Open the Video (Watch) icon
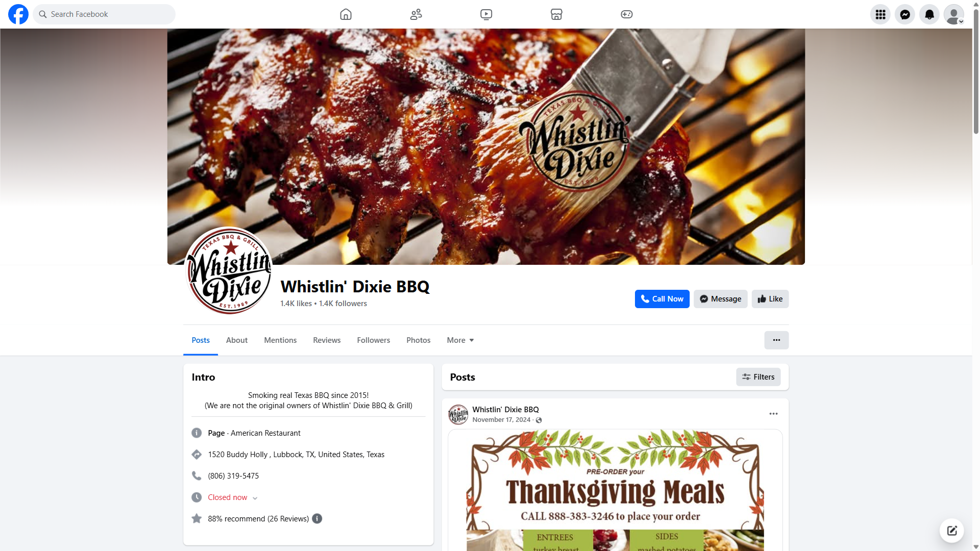This screenshot has width=980, height=551. (486, 14)
